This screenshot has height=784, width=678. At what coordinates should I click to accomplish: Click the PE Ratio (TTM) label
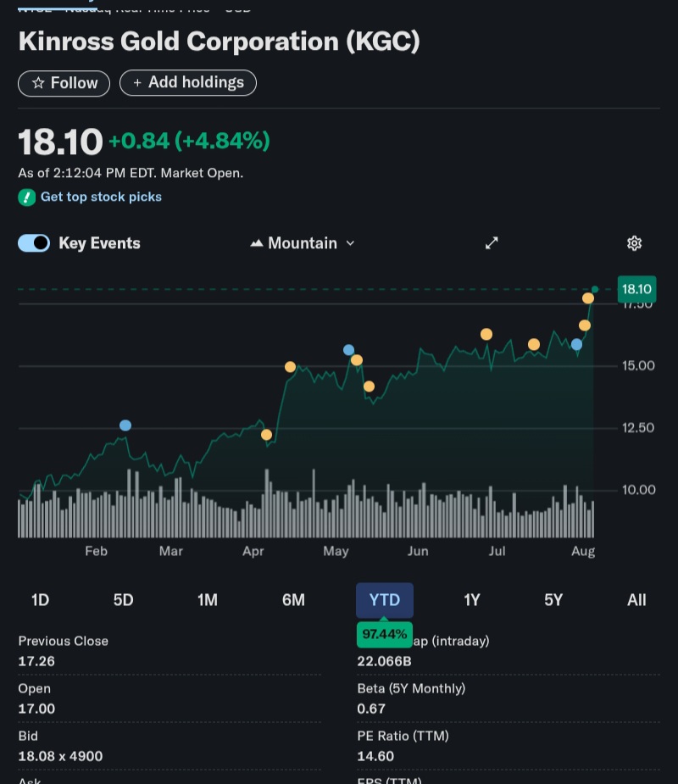[403, 736]
